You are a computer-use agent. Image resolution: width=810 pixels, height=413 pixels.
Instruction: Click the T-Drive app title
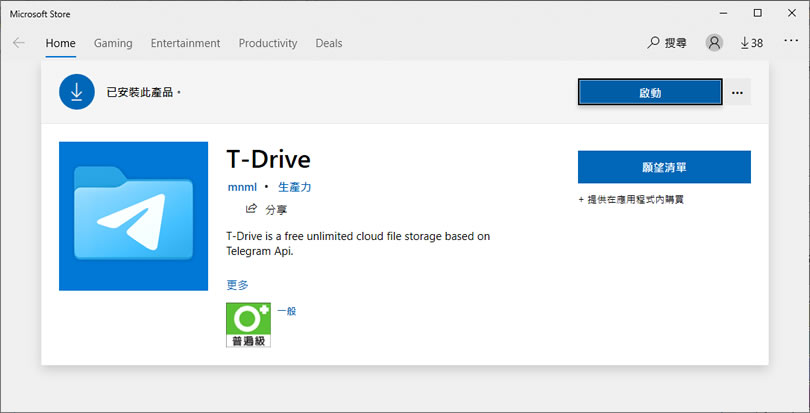(269, 159)
